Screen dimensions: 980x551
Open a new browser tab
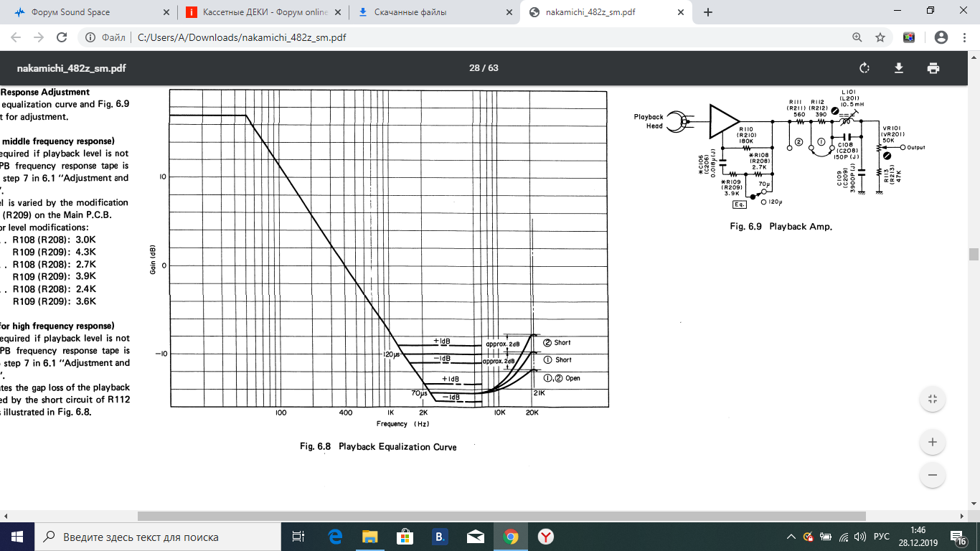pyautogui.click(x=708, y=12)
